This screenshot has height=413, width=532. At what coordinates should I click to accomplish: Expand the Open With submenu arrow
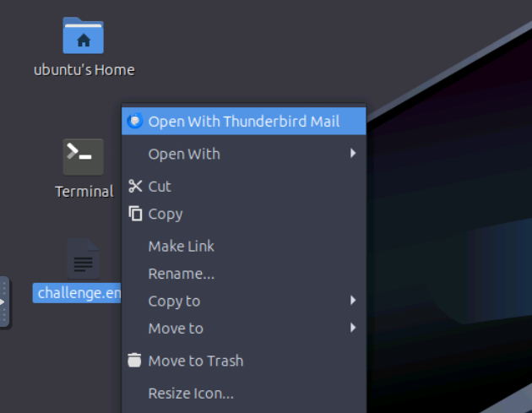click(353, 154)
